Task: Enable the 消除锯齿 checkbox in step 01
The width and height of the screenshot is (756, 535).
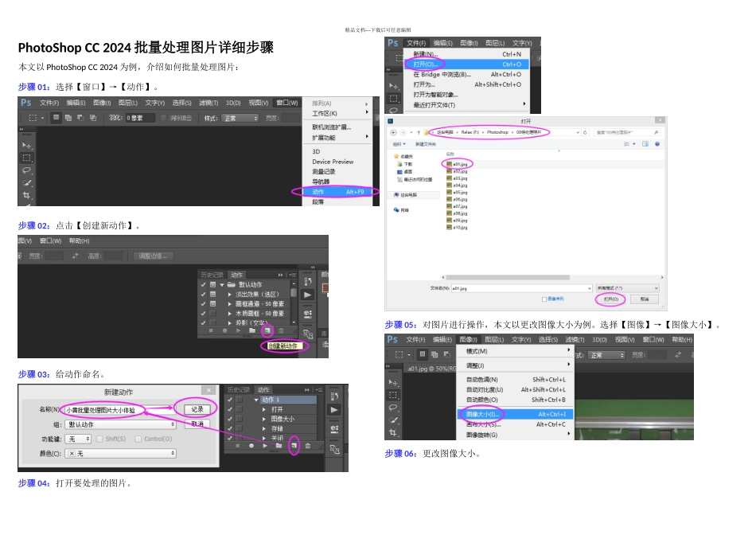Action: (x=163, y=118)
